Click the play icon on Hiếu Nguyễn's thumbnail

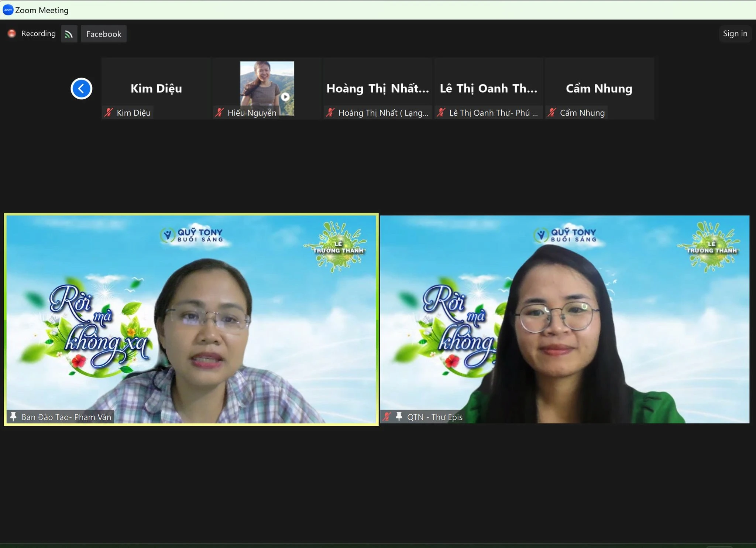(x=285, y=97)
